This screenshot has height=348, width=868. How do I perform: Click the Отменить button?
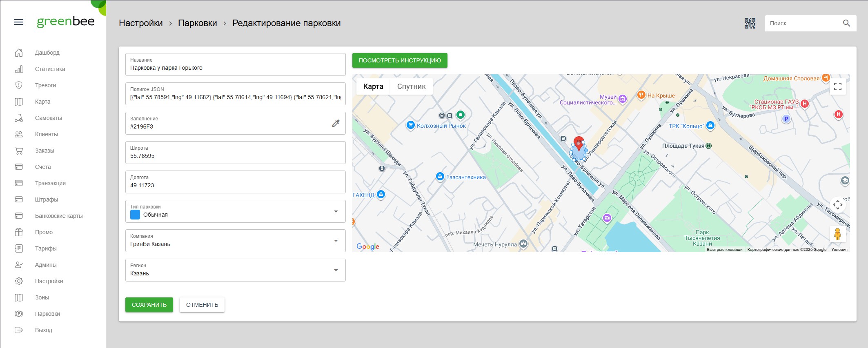pos(202,305)
